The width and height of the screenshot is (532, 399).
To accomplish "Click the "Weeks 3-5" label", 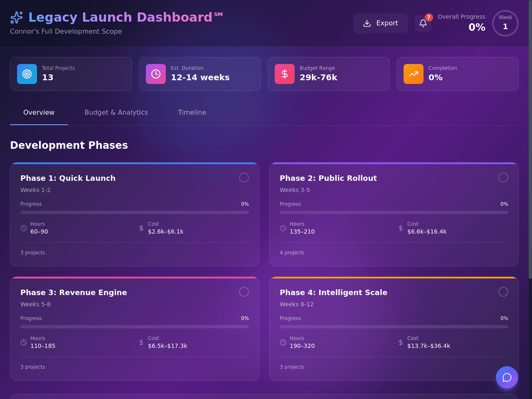I will coord(295,190).
